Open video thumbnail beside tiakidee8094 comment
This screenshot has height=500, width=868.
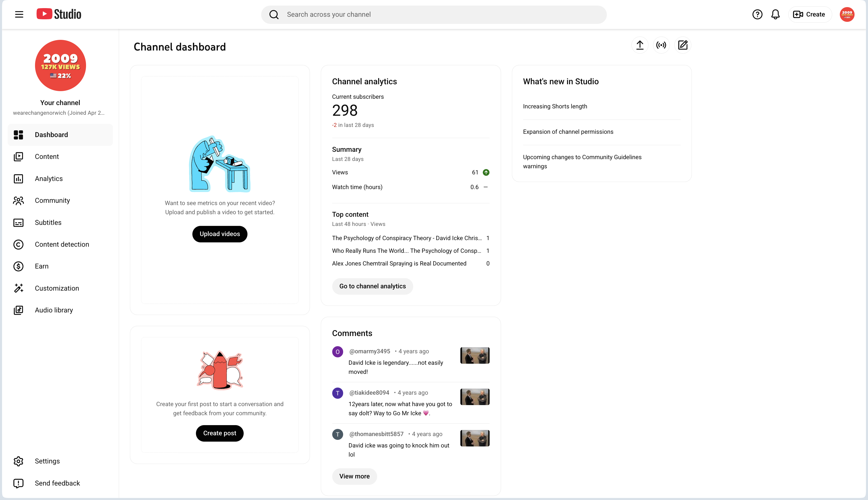pos(475,397)
